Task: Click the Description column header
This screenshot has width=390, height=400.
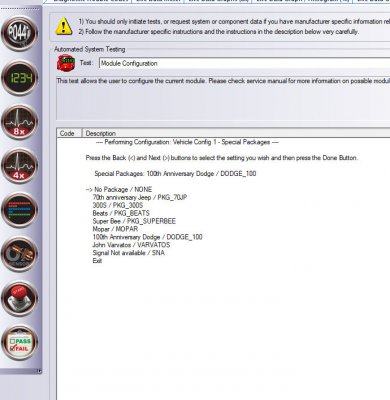Action: click(236, 133)
